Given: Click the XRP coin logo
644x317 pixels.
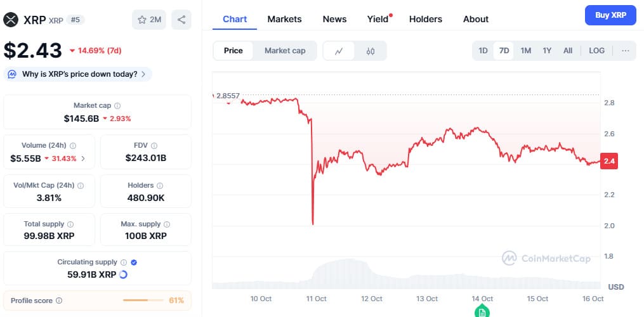Looking at the screenshot, I should tap(11, 20).
